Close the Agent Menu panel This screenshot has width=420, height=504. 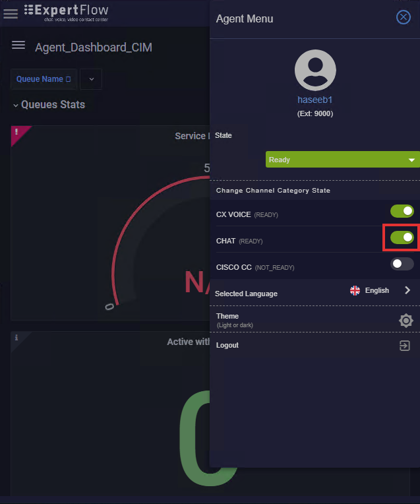coord(404,17)
